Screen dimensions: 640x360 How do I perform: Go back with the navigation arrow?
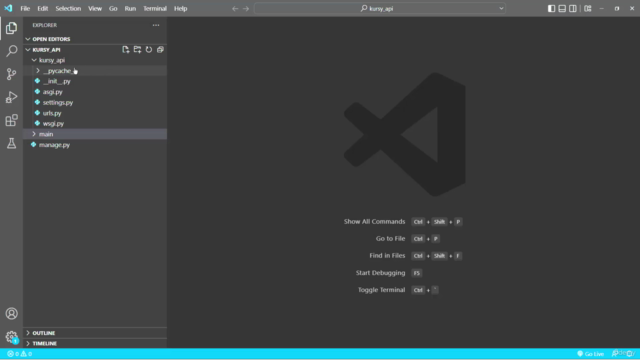coord(235,9)
